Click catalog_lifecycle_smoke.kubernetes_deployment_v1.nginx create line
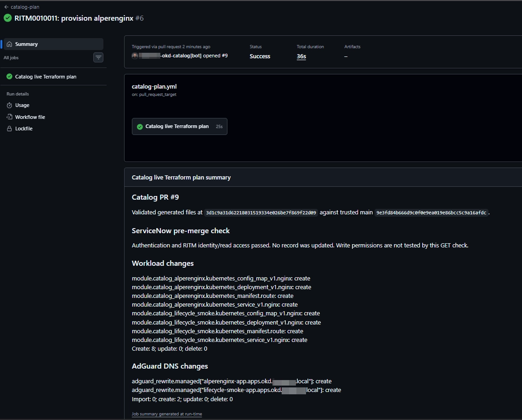 (x=227, y=322)
